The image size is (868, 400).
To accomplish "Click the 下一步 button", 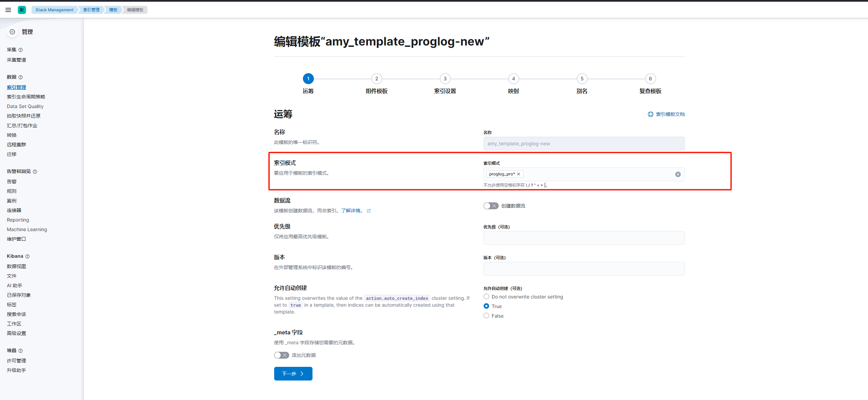I will (x=293, y=374).
